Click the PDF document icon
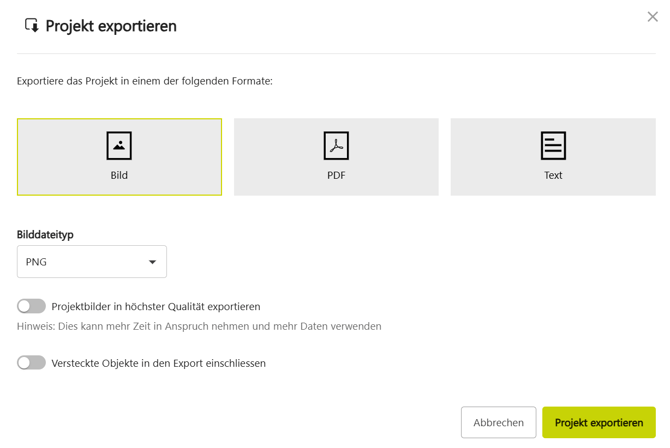The image size is (670, 448). (x=336, y=146)
